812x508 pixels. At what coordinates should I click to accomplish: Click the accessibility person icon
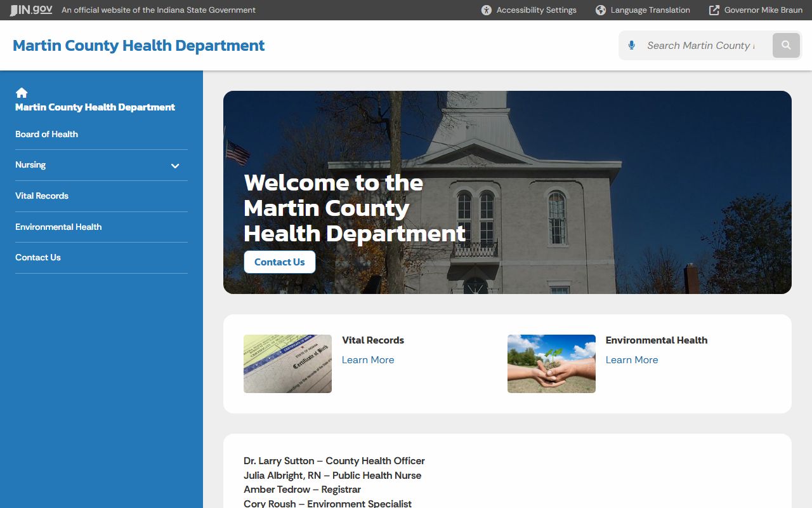click(487, 10)
